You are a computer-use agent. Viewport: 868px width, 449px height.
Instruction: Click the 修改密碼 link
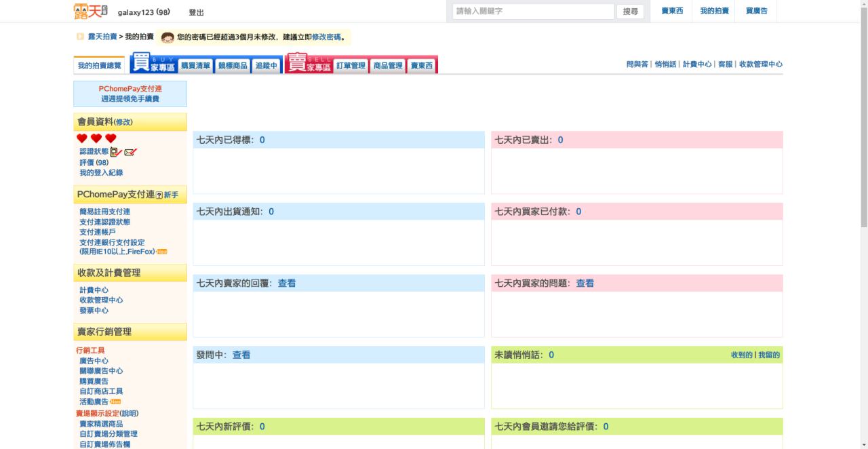pyautogui.click(x=326, y=37)
